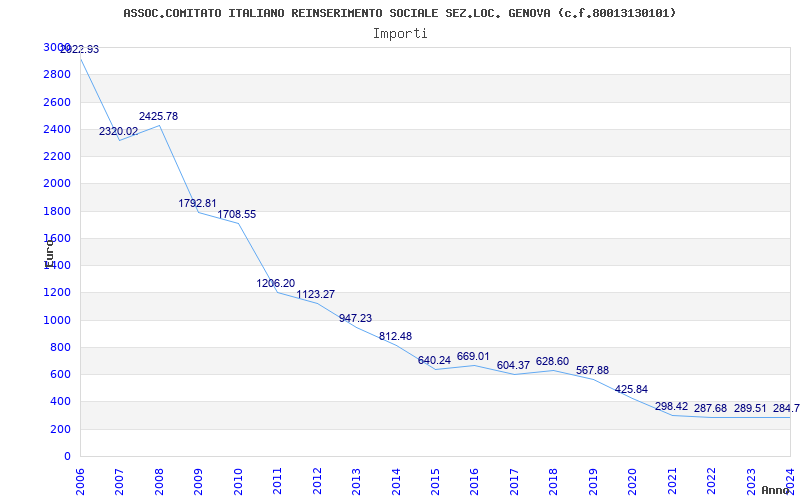Click the year 2022 axis label
Image resolution: width=800 pixels, height=500 pixels.
coord(712,482)
